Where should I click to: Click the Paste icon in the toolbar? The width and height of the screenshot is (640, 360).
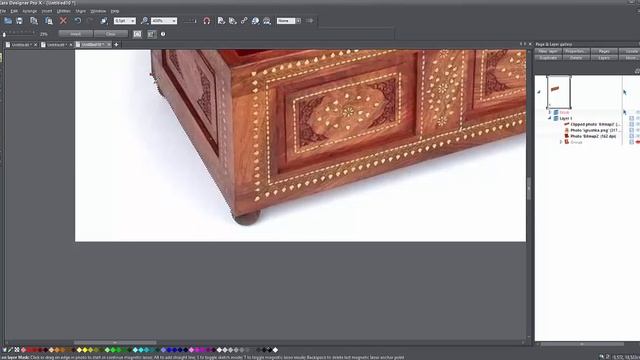[49, 21]
